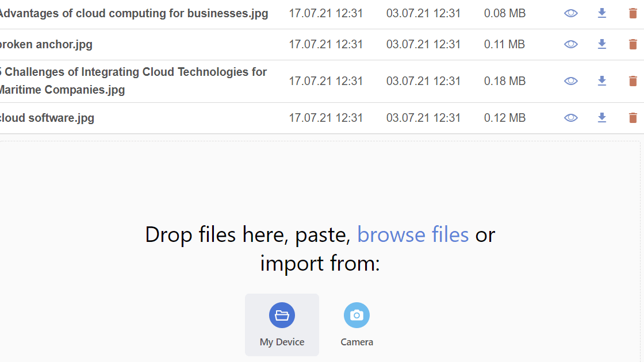Preview broken anchor.jpg with the eye icon

(x=570, y=44)
